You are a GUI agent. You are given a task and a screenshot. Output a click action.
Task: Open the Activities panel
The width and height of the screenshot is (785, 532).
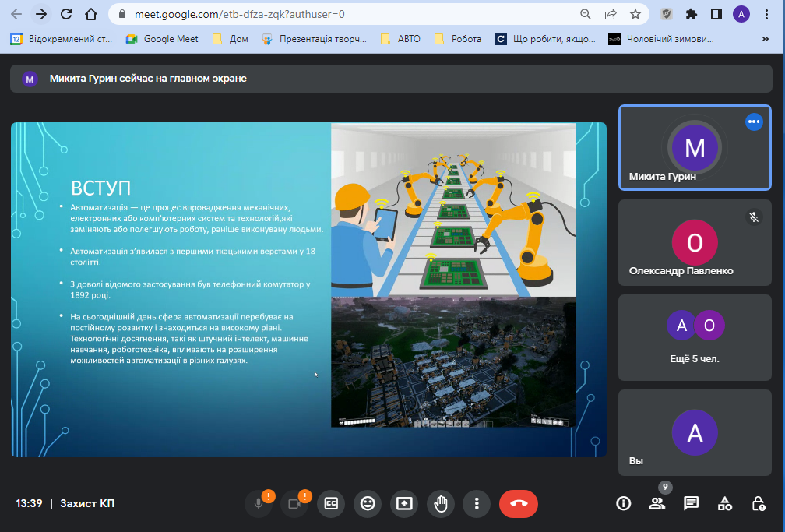click(x=724, y=503)
